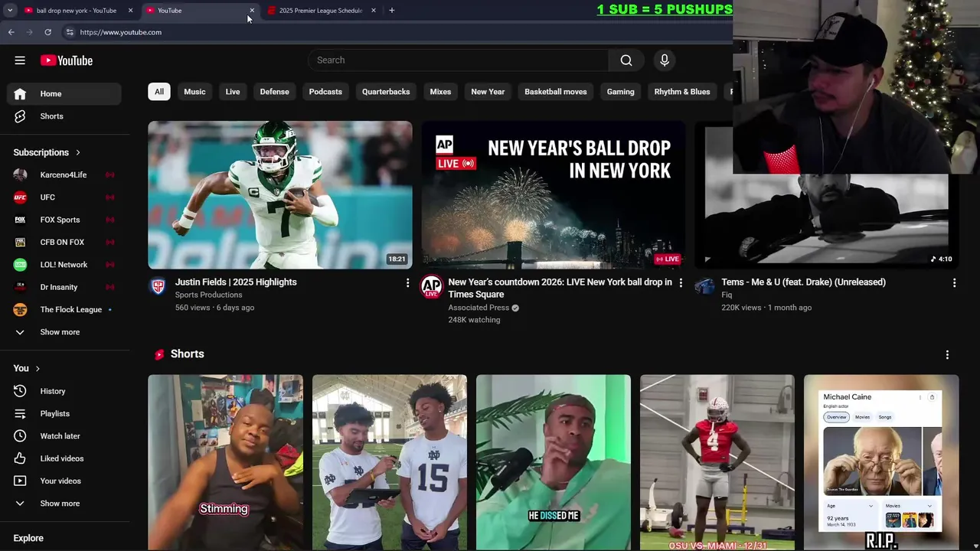The image size is (980, 551).
Task: Open Justin Fields 2025 Highlights thumbnail
Action: 280,195
